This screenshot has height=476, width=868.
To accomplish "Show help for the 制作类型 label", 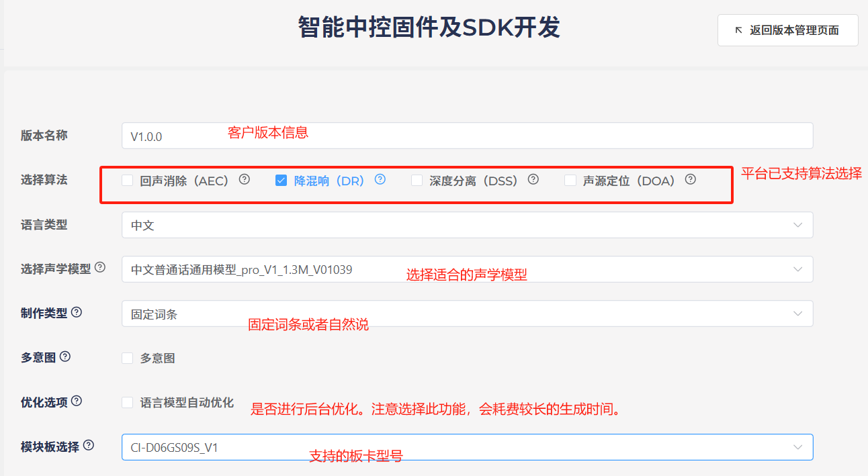I will (x=77, y=312).
